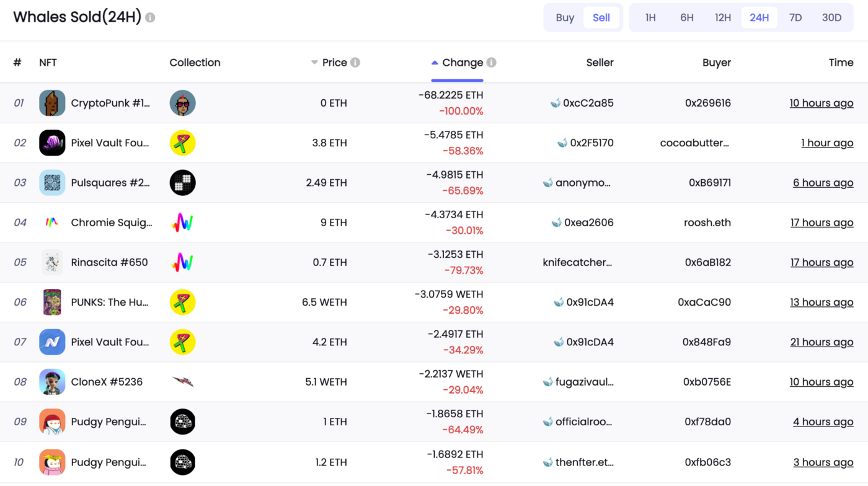The height and width of the screenshot is (486, 868).
Task: Click the Rinascita #650 thumbnail
Action: [52, 262]
